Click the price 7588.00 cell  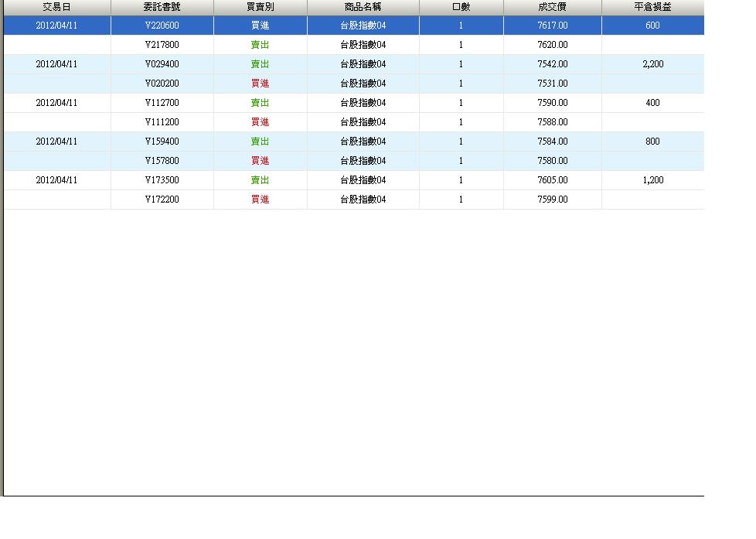tap(553, 122)
